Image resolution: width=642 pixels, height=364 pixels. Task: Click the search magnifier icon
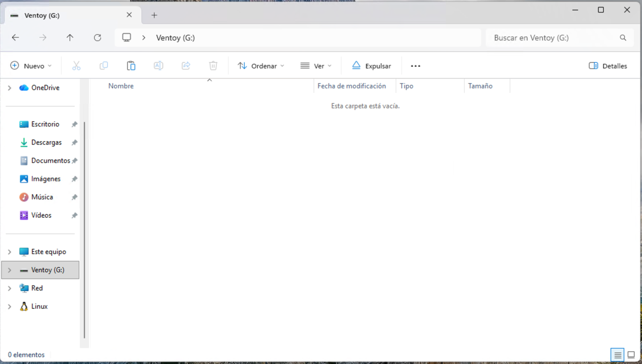tap(623, 38)
